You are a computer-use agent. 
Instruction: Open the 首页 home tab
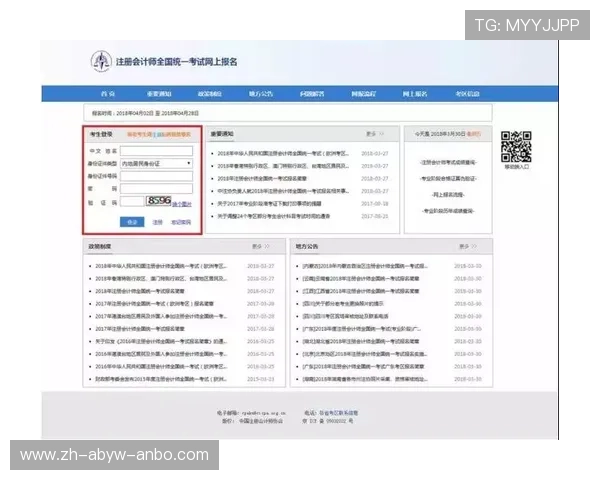coord(107,94)
